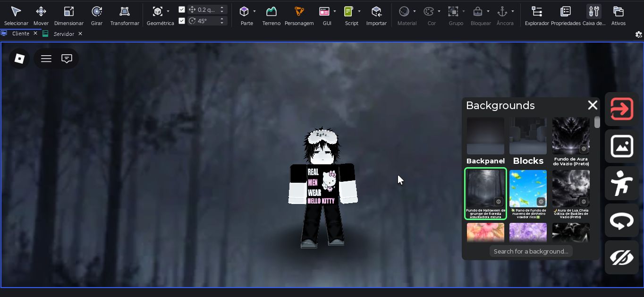Click the picture backgrounds button
The height and width of the screenshot is (297, 644).
coord(622,146)
